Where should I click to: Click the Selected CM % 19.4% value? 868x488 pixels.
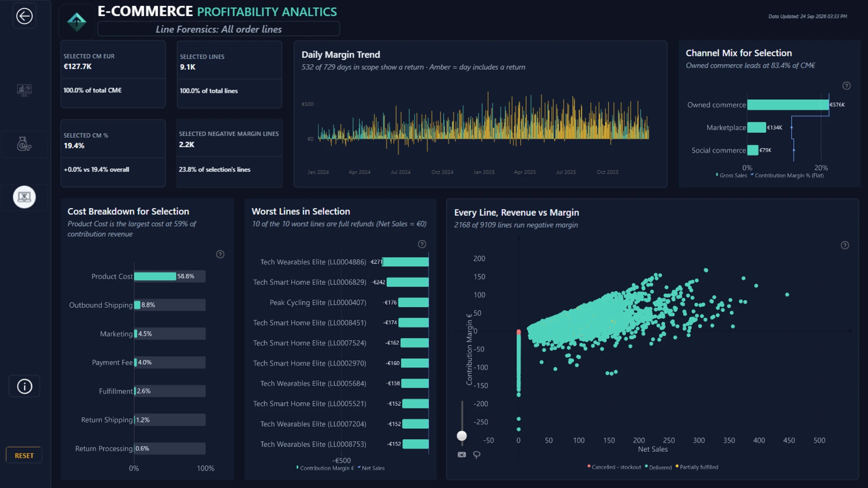tap(74, 145)
